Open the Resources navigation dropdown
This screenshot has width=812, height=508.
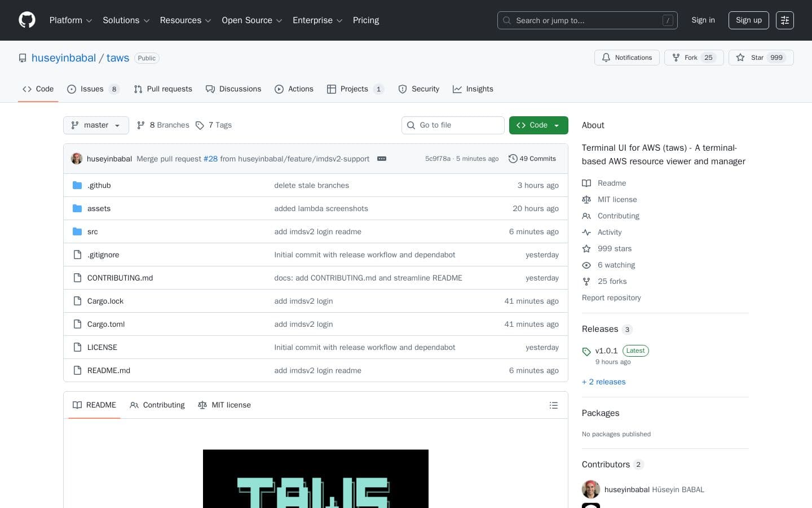click(186, 20)
